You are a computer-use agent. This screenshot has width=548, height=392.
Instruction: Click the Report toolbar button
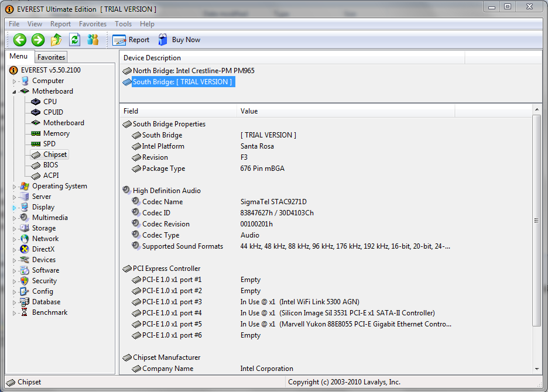pyautogui.click(x=131, y=40)
